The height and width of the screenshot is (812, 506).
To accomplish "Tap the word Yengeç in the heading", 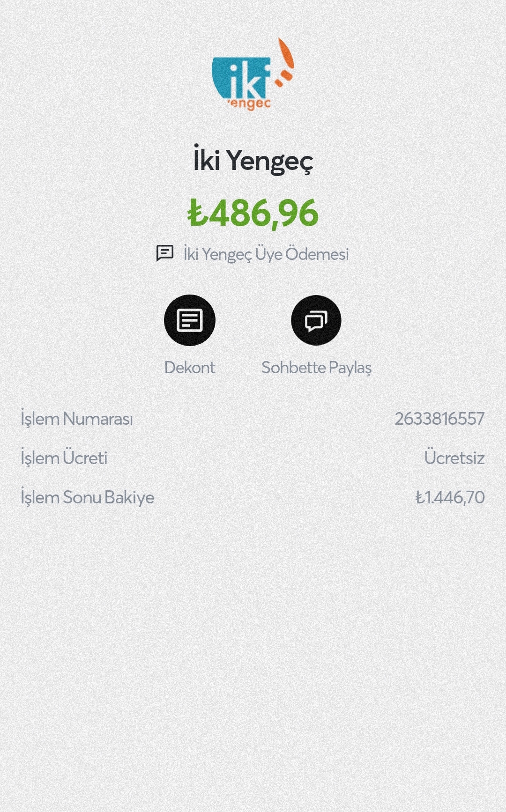I will point(270,161).
